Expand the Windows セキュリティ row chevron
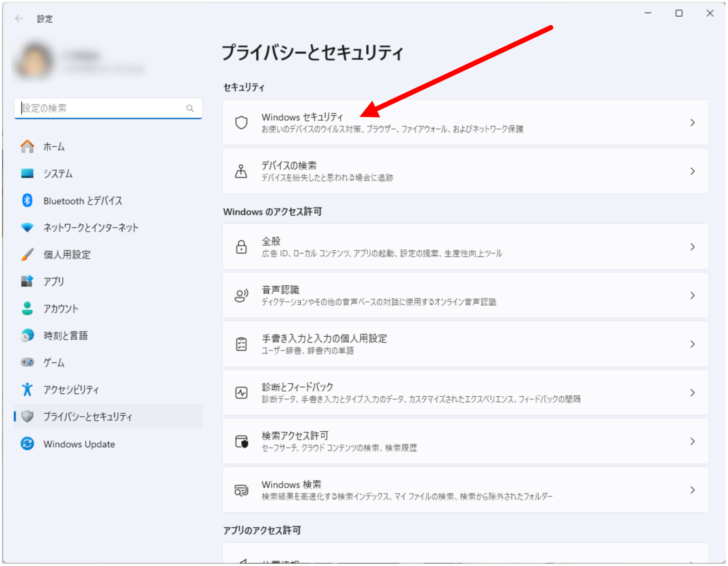The height and width of the screenshot is (566, 728). pos(692,123)
